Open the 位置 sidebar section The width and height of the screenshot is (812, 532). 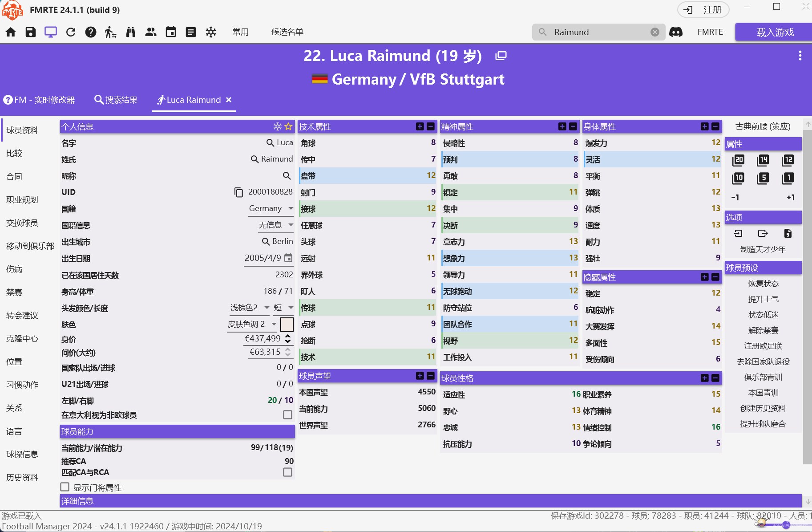(14, 361)
